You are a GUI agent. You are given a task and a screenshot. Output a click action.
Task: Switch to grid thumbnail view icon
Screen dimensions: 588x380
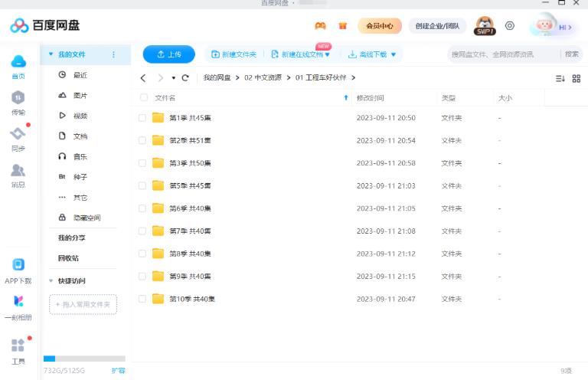577,78
